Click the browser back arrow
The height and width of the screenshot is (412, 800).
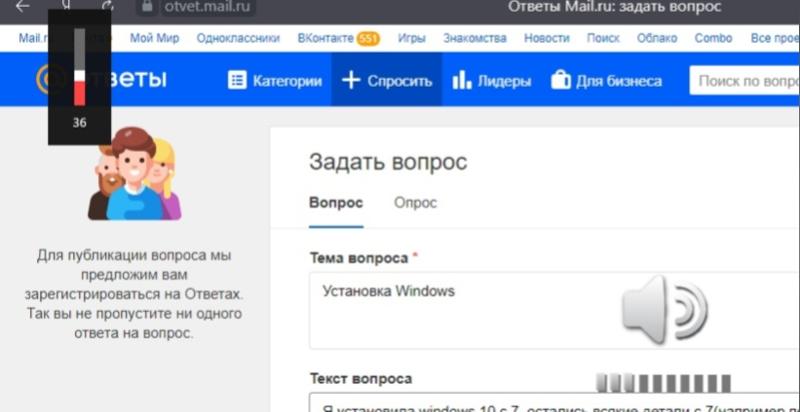click(22, 7)
